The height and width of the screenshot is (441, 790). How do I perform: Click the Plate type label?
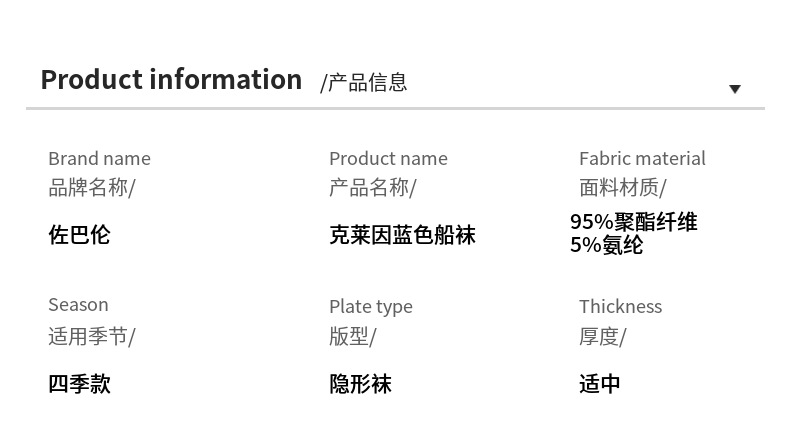point(370,307)
